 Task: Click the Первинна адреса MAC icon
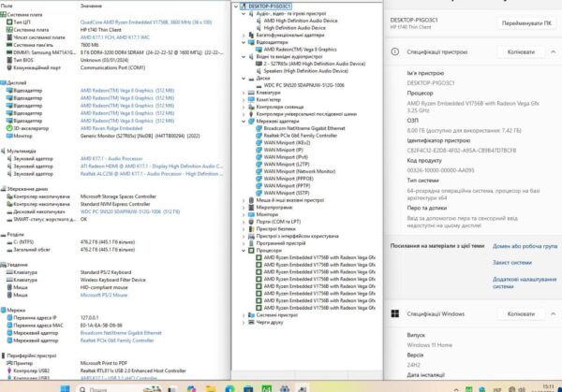coord(9,325)
